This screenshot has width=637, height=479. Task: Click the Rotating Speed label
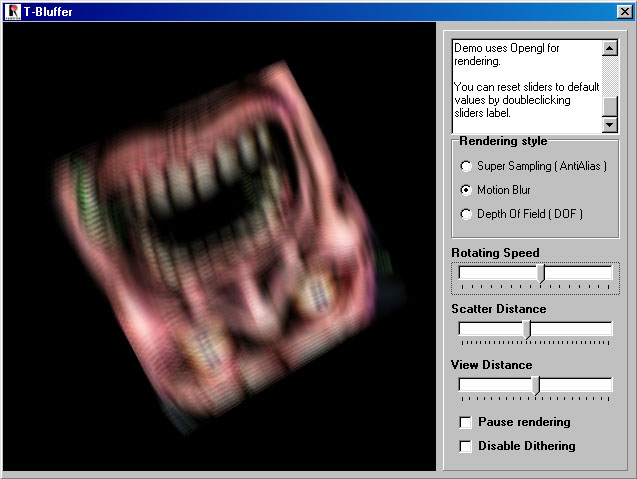495,253
